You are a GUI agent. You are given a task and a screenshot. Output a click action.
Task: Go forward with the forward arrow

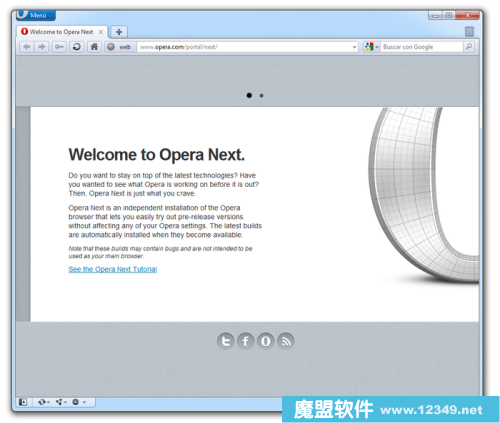42,47
